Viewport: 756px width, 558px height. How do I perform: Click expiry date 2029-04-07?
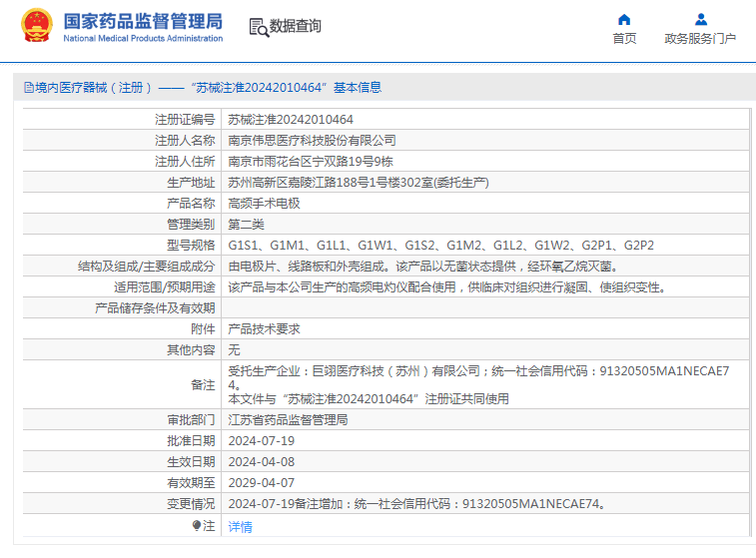pos(262,483)
